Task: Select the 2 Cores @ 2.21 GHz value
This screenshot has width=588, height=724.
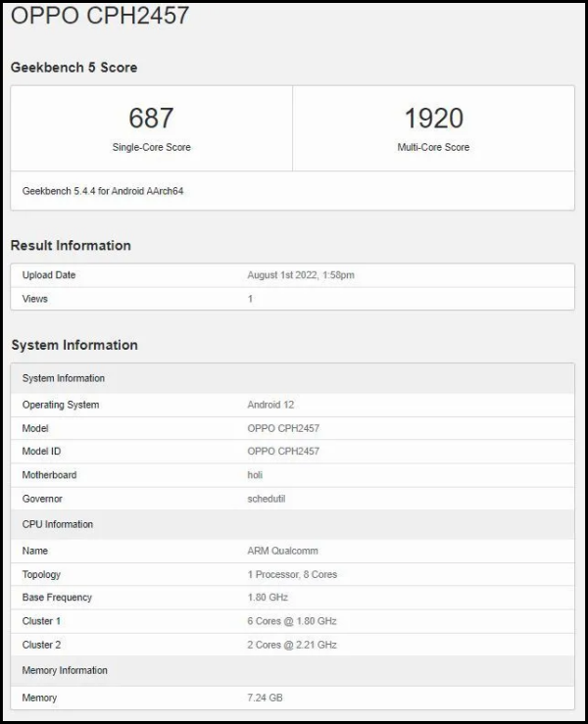Action: click(292, 645)
